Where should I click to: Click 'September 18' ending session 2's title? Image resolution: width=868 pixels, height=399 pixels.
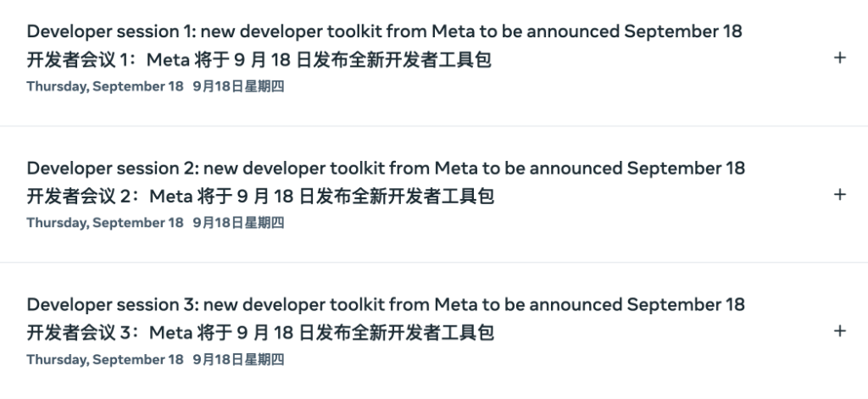686,169
